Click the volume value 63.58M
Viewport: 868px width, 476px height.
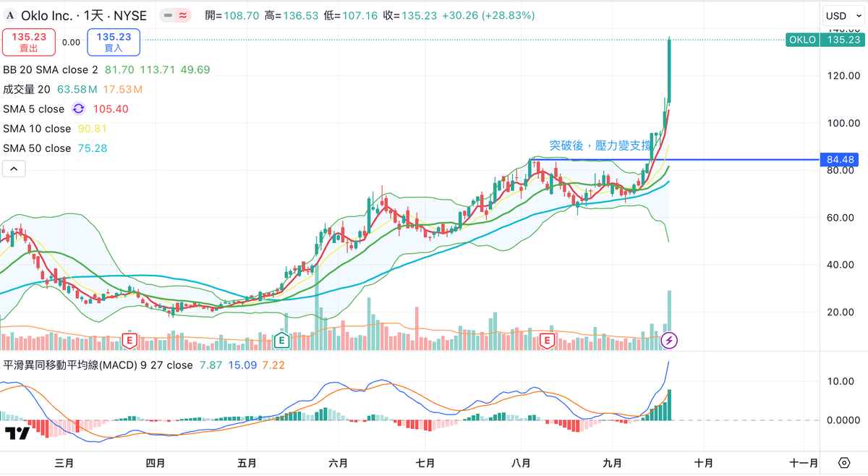coord(77,90)
